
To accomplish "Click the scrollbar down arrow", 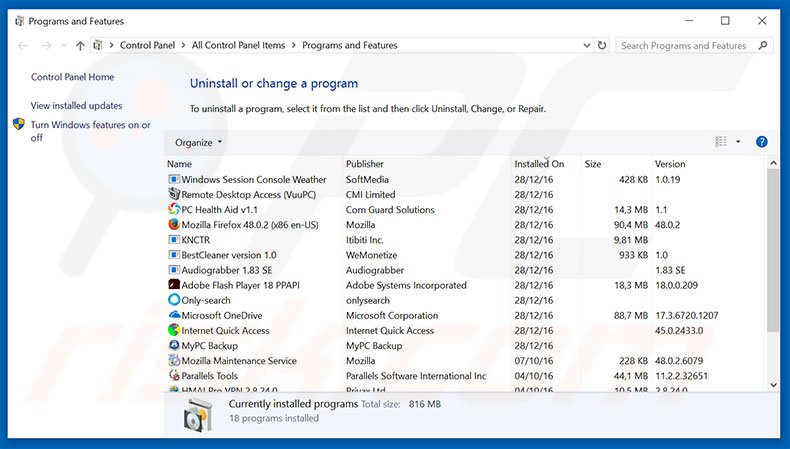I will pyautogui.click(x=773, y=385).
